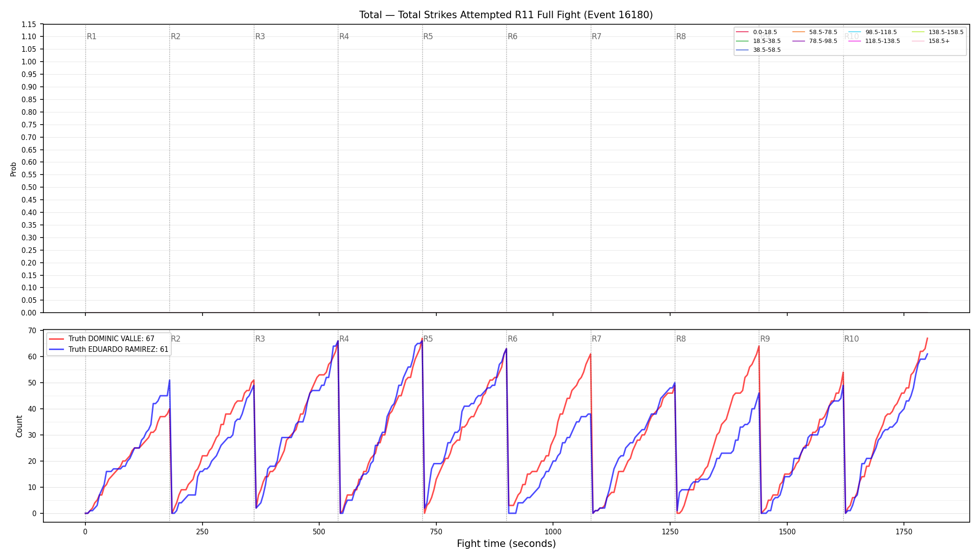Click the color line sample next to 38.5-58.5
980x560 pixels.
click(742, 50)
